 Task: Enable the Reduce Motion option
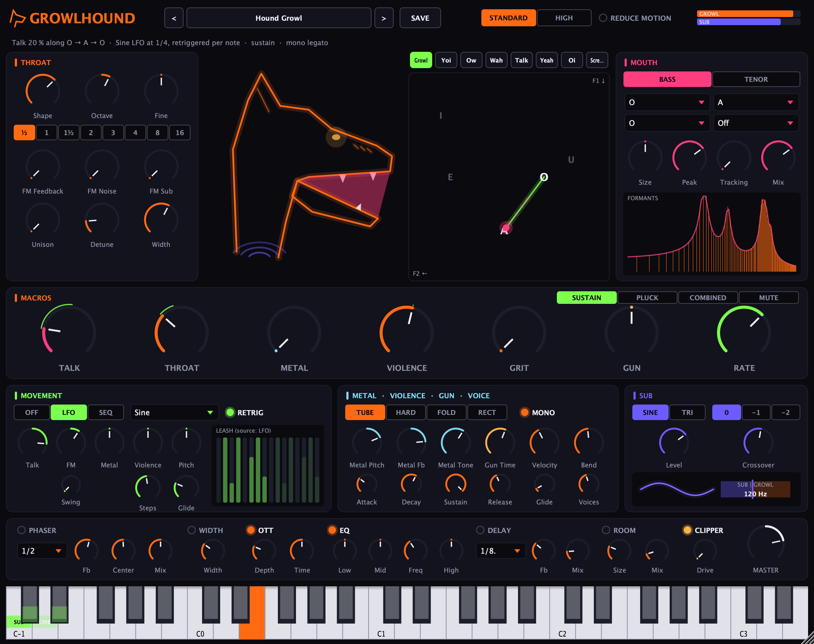pyautogui.click(x=635, y=18)
